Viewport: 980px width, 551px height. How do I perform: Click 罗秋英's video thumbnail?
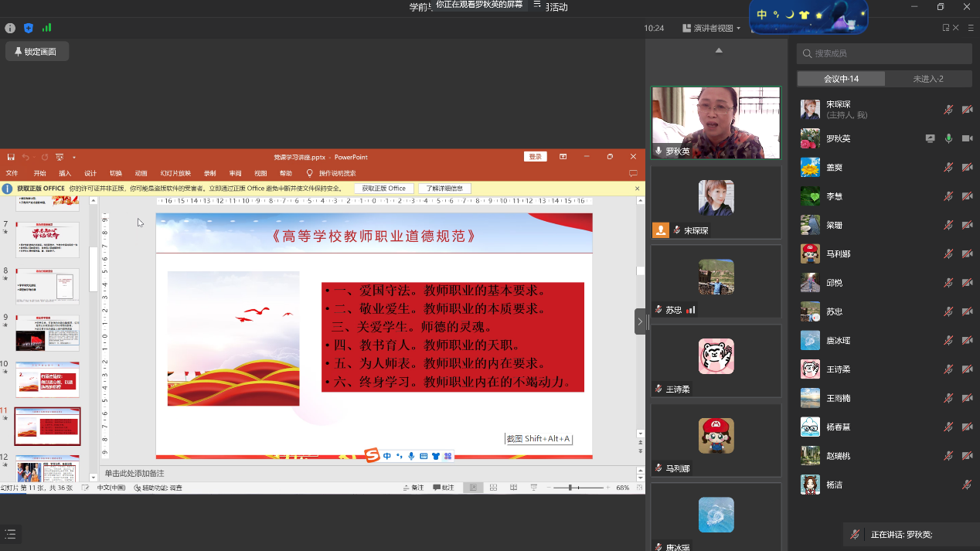pyautogui.click(x=715, y=122)
